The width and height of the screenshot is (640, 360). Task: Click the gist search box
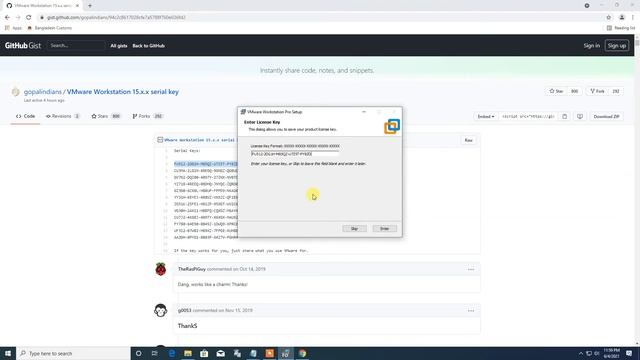point(76,46)
